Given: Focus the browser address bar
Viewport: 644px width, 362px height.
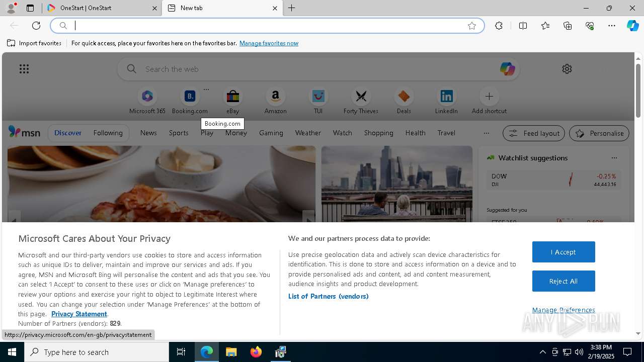Looking at the screenshot, I should click(267, 26).
